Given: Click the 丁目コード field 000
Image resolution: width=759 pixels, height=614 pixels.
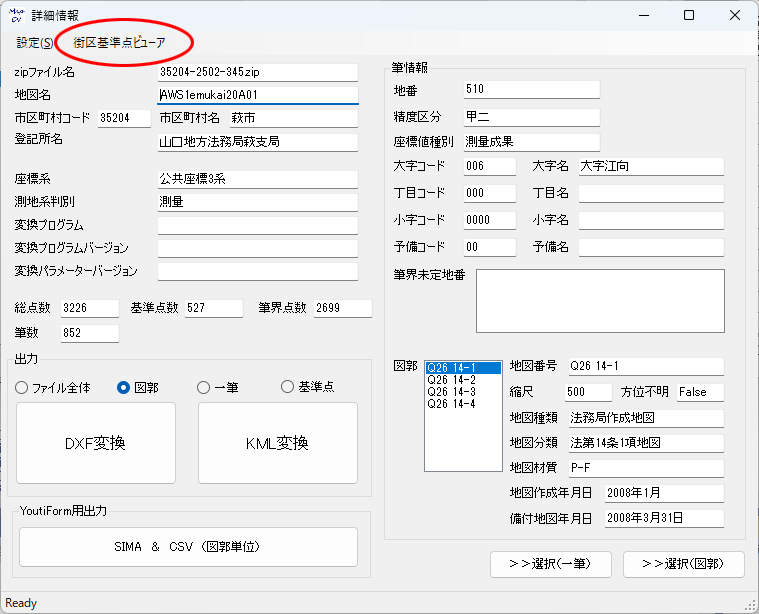Looking at the screenshot, I should pos(489,193).
